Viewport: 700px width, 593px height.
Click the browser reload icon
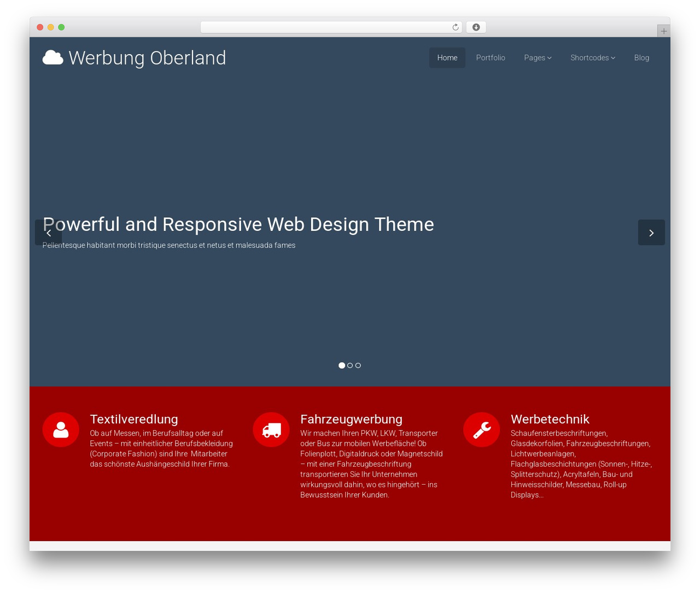(456, 27)
